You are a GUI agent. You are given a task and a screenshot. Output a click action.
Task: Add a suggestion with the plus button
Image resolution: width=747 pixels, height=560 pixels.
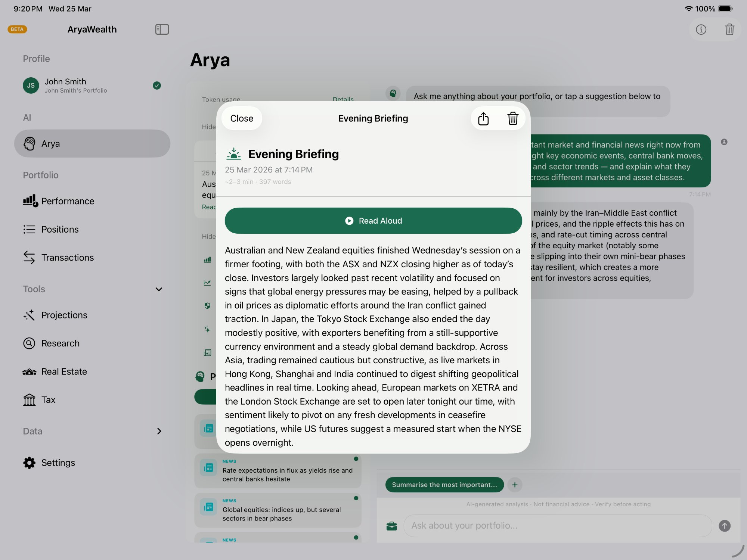515,485
